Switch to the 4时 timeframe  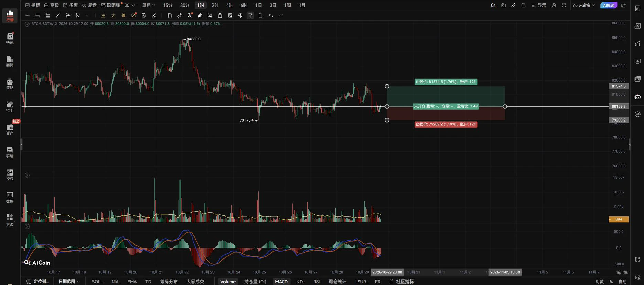coord(229,5)
